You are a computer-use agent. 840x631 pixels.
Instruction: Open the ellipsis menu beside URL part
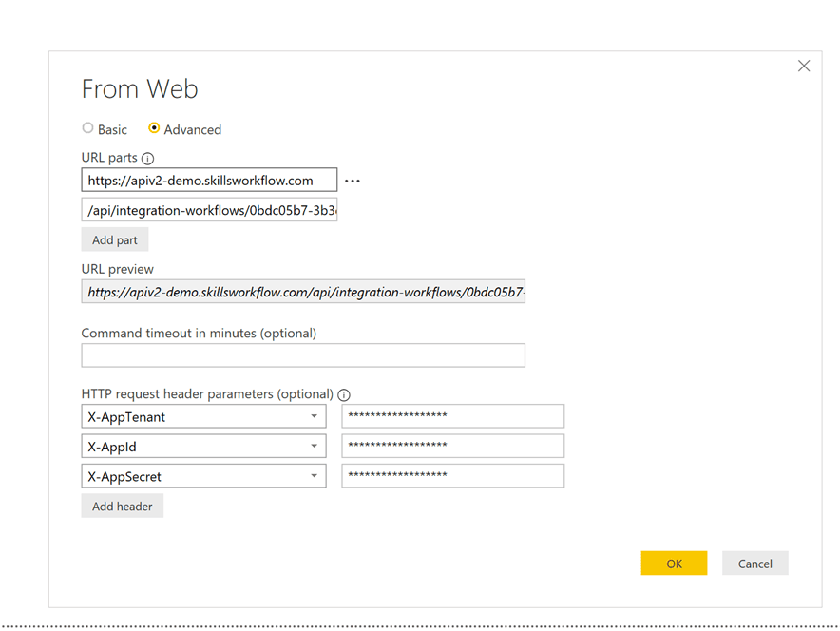(x=353, y=181)
